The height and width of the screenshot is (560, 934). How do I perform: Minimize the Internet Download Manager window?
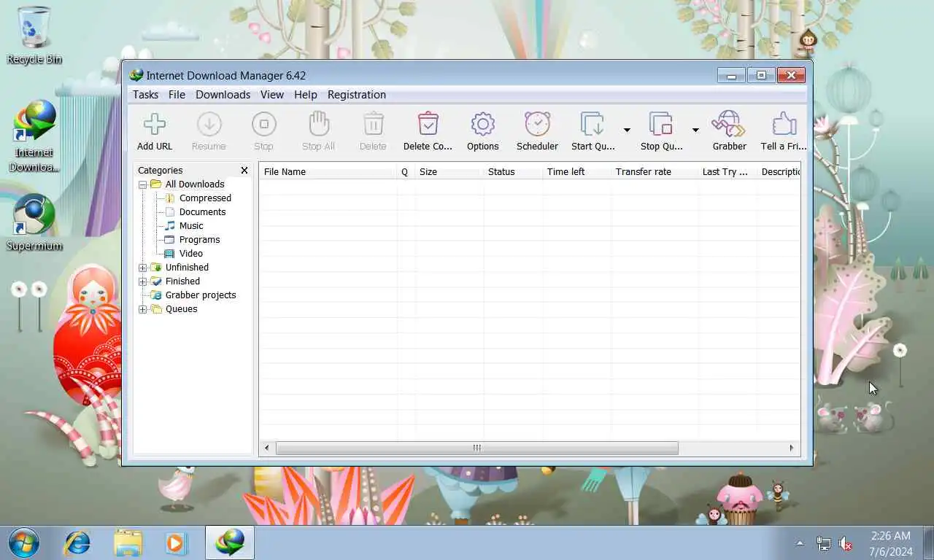coord(731,75)
